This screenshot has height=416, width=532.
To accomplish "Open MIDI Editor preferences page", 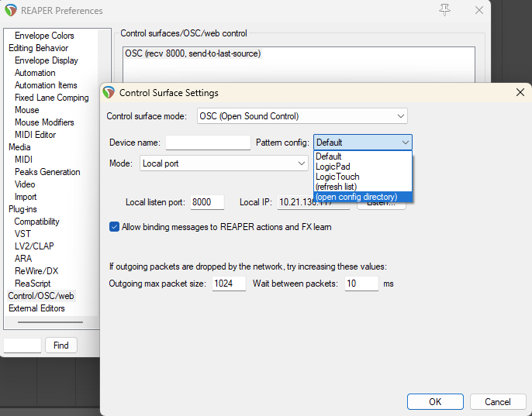I will 36,135.
